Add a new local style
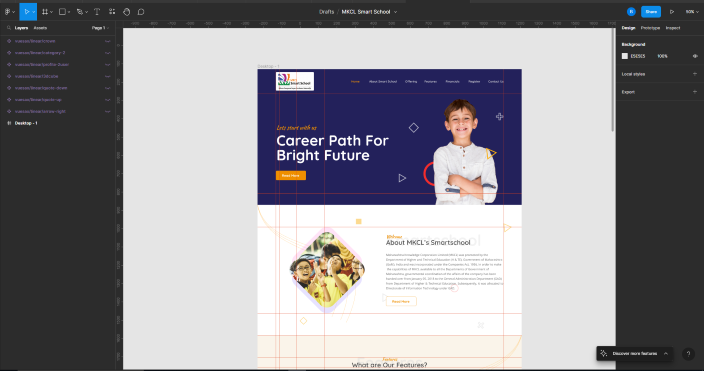 tap(695, 74)
